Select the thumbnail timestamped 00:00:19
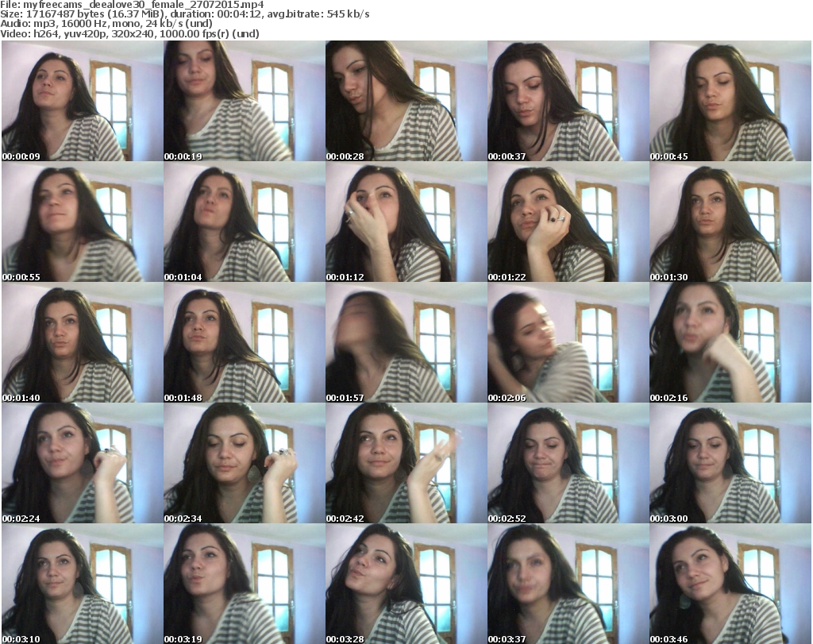The image size is (813, 644). click(x=245, y=101)
